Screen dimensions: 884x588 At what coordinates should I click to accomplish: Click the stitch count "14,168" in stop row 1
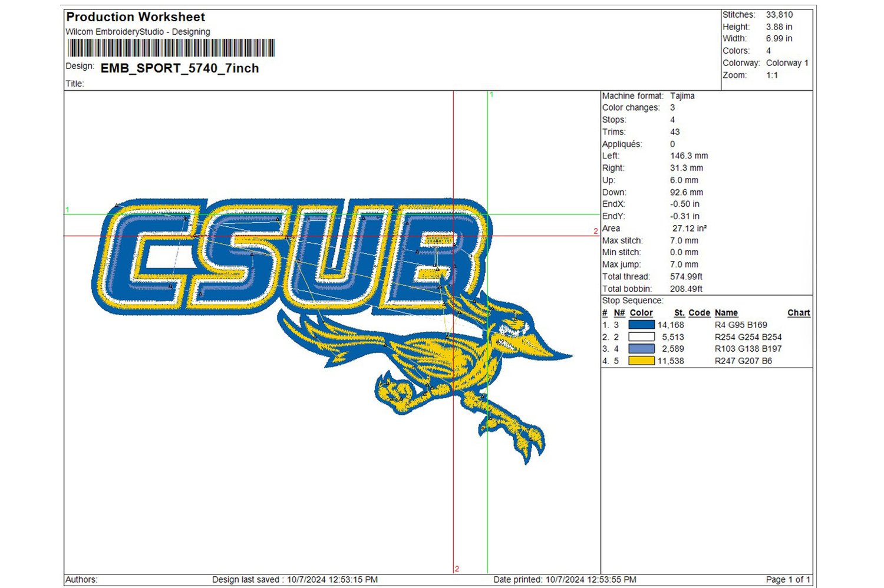pos(671,325)
